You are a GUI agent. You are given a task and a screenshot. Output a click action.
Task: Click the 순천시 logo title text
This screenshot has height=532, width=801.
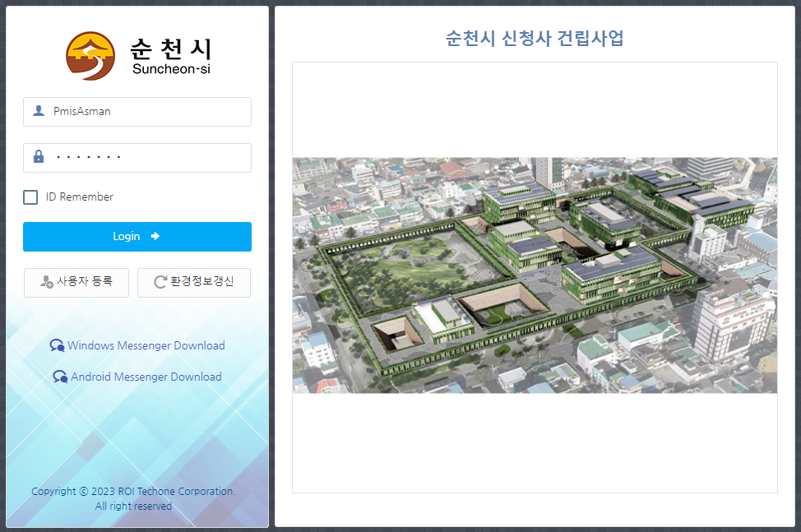point(170,49)
